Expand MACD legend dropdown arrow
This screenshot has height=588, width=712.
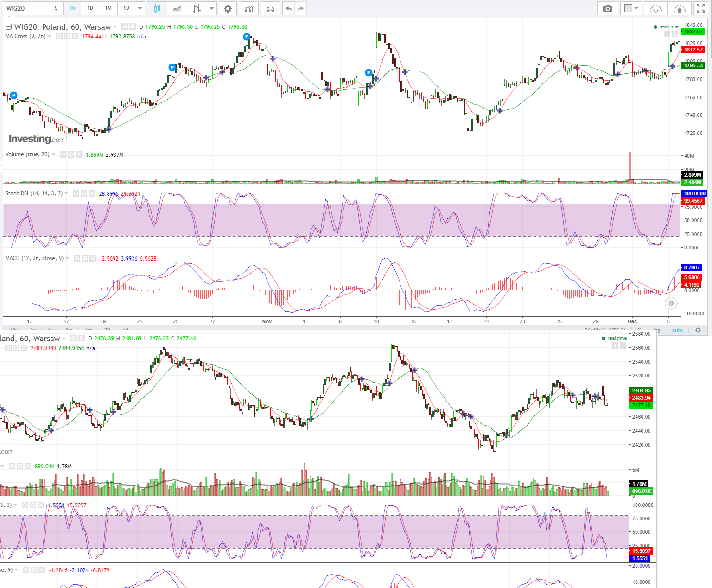(68, 258)
